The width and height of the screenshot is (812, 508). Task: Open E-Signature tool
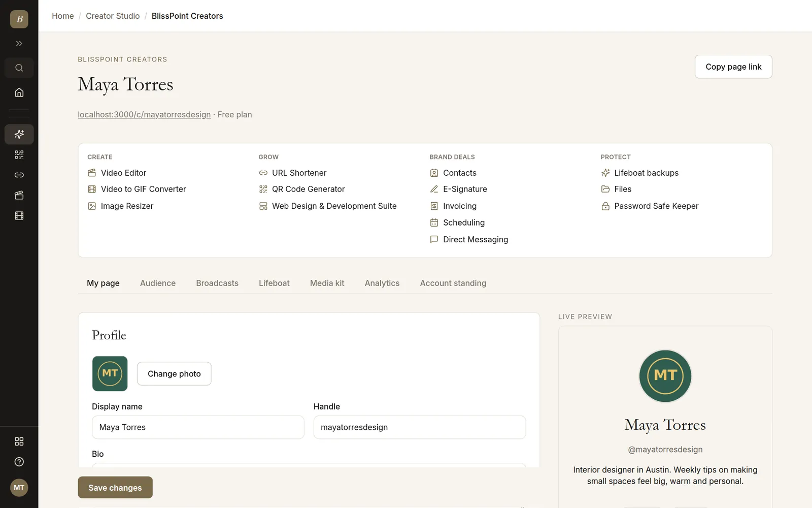tap(458, 189)
